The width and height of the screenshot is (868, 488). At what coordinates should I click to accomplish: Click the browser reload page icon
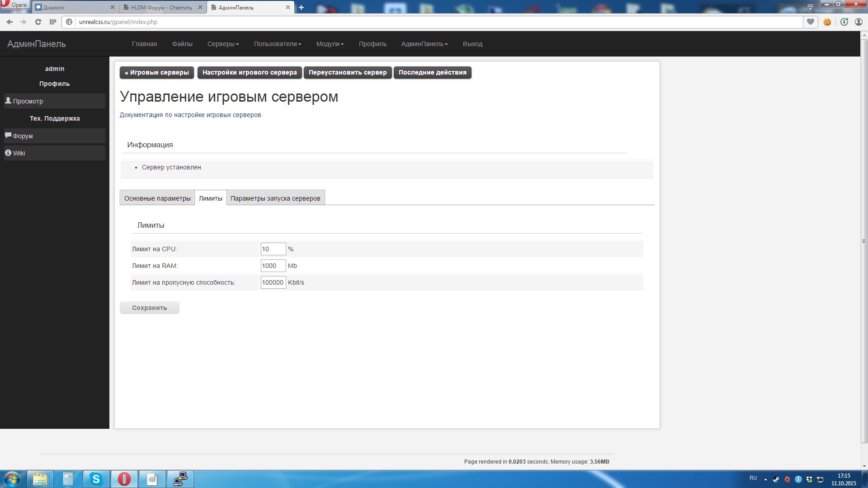coord(38,22)
